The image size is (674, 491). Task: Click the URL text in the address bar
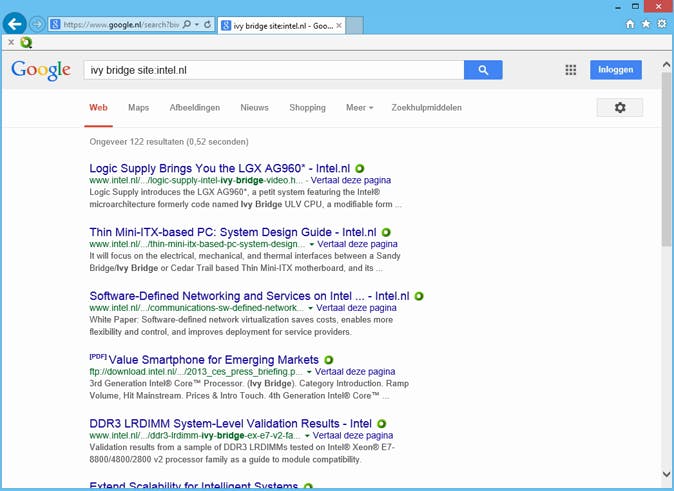pyautogui.click(x=121, y=25)
